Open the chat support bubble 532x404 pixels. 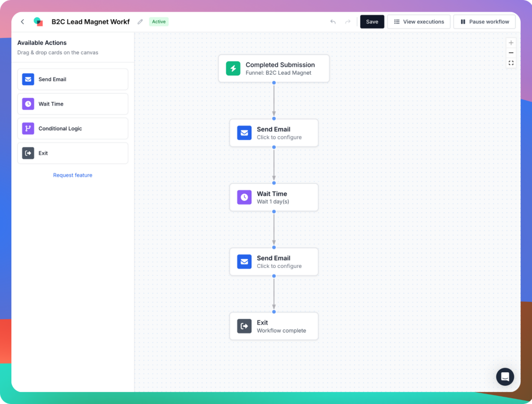(x=504, y=376)
